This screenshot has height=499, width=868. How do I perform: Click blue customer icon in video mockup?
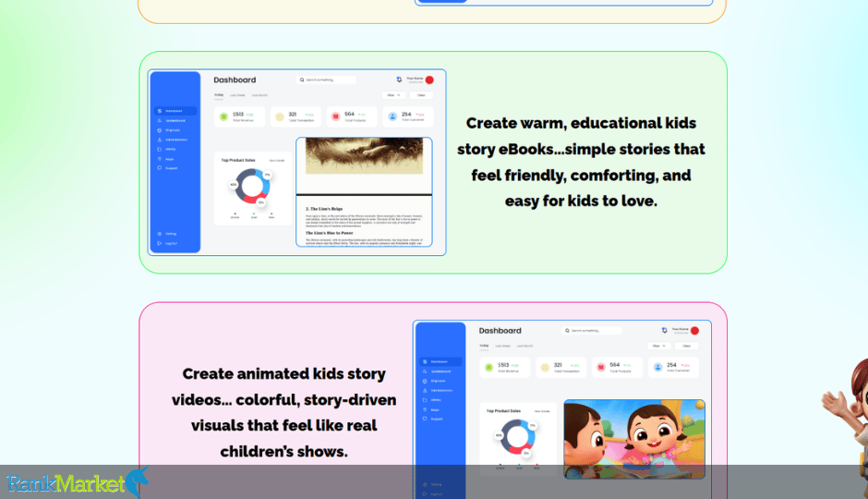(x=657, y=367)
